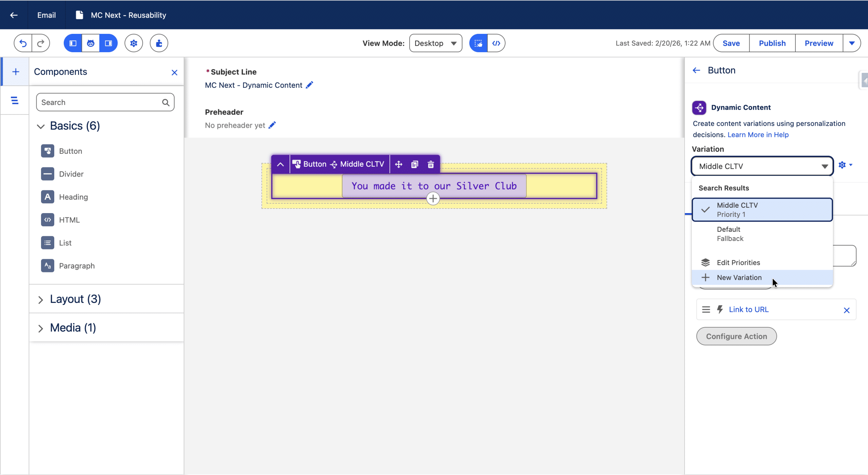Select New Variation from dropdown list

point(739,277)
